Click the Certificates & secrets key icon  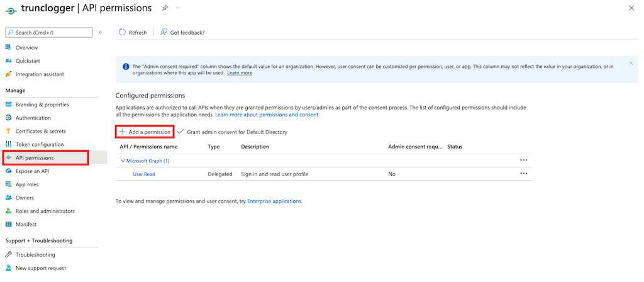tap(8, 131)
